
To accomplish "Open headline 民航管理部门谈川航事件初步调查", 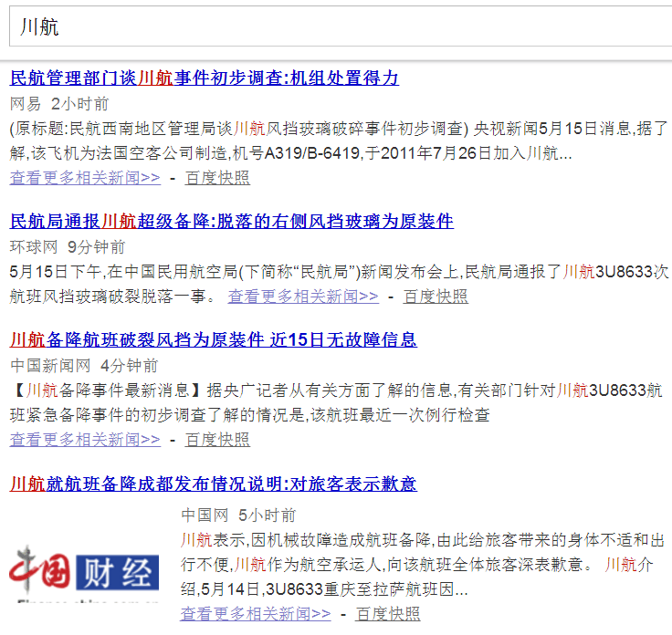I will [204, 78].
